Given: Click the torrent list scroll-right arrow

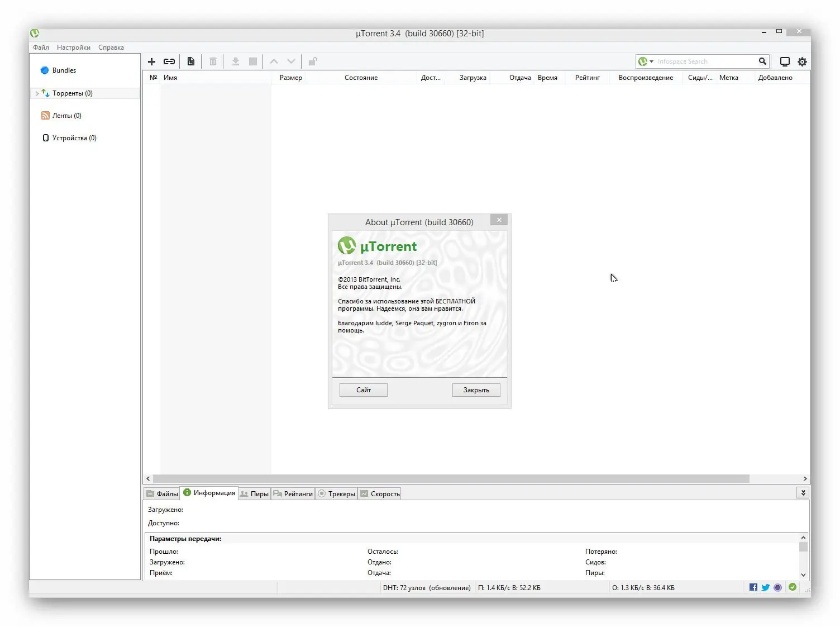Looking at the screenshot, I should point(805,479).
